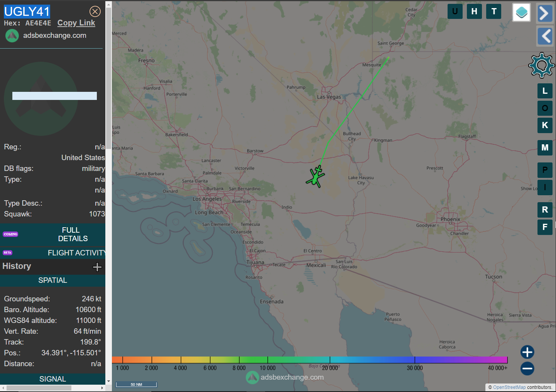Toggle the K map option button
556x392 pixels.
[545, 125]
